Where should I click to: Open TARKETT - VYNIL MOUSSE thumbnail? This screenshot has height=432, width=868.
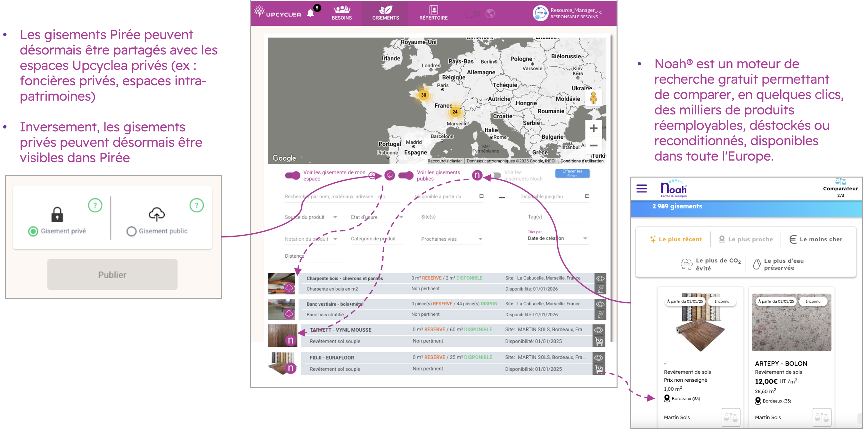point(283,336)
